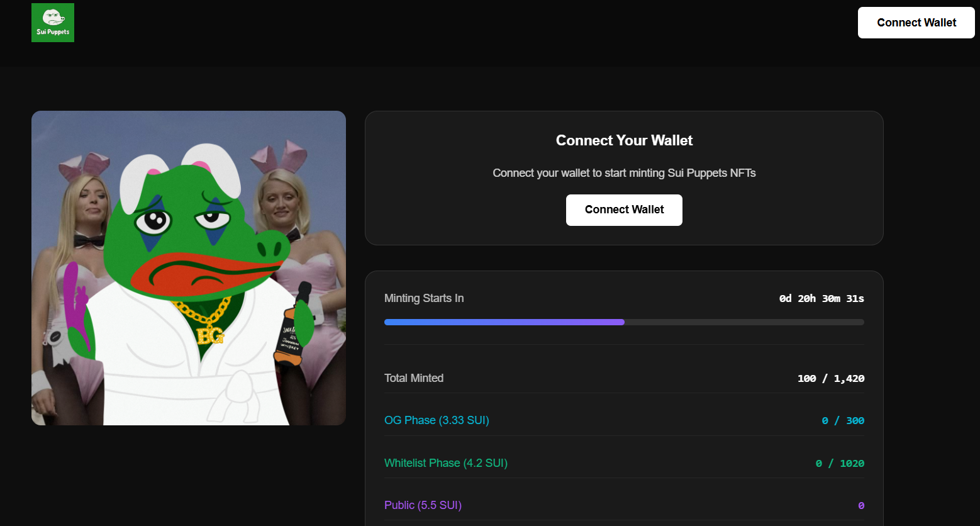
Task: Open the frog puppet NFT preview image
Action: pyautogui.click(x=189, y=268)
